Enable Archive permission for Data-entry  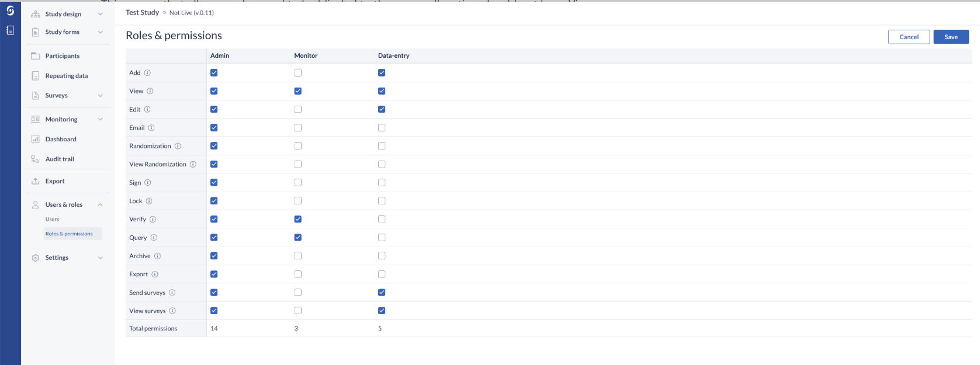tap(382, 256)
